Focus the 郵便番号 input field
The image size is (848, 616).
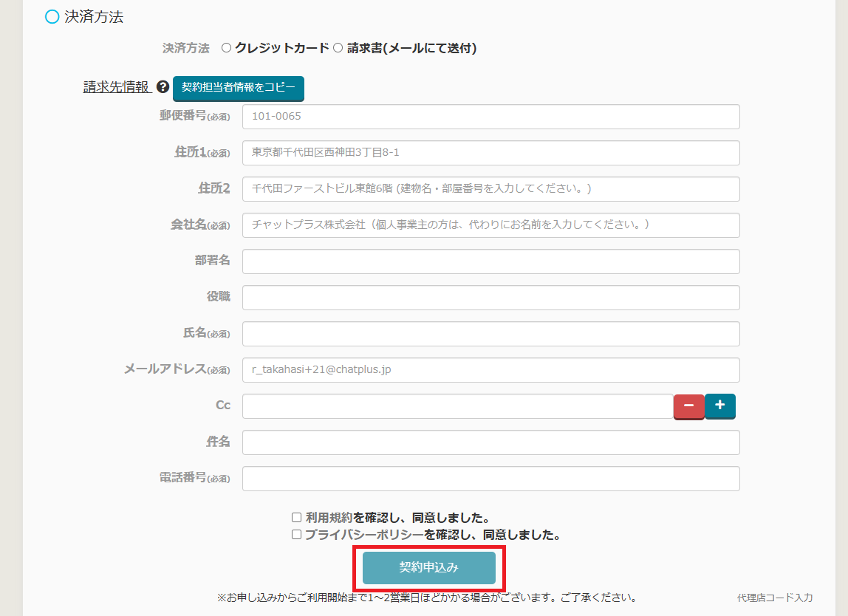[490, 117]
